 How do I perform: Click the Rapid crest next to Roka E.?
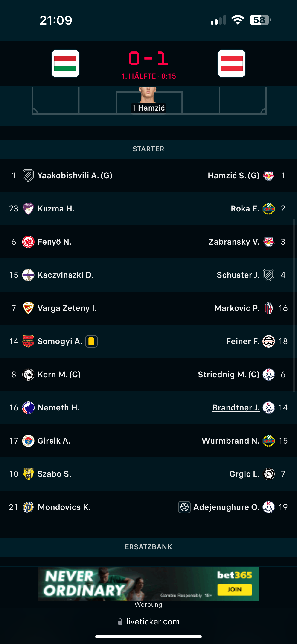pyautogui.click(x=269, y=208)
